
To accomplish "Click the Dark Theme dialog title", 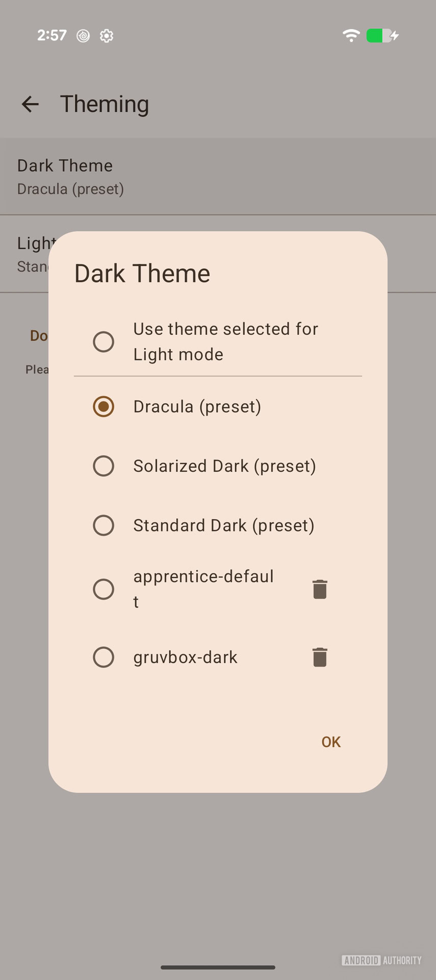I will pos(142,273).
